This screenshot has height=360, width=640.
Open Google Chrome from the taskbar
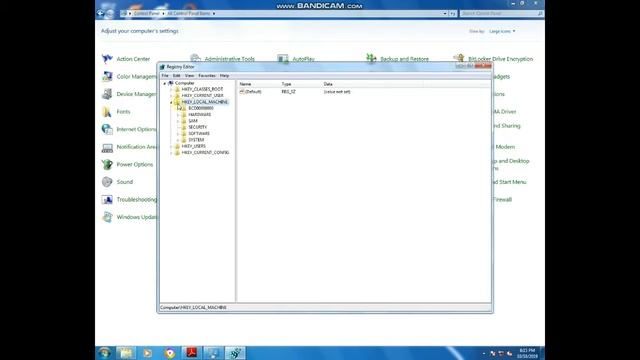pyautogui.click(x=170, y=353)
